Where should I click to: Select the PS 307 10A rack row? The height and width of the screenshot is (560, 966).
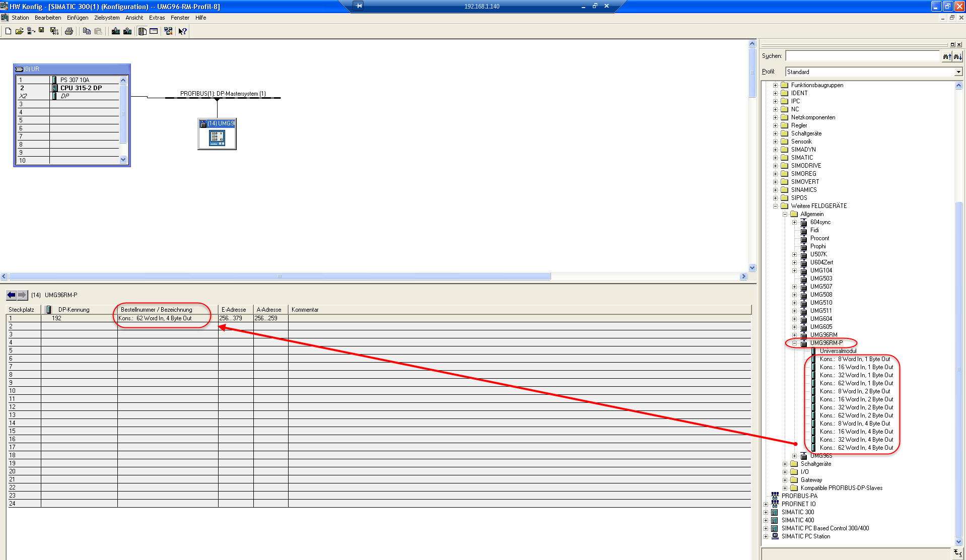pos(68,80)
